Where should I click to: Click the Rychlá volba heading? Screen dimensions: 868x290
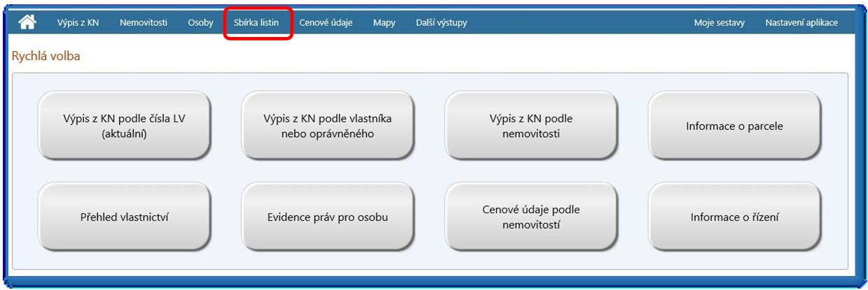46,56
